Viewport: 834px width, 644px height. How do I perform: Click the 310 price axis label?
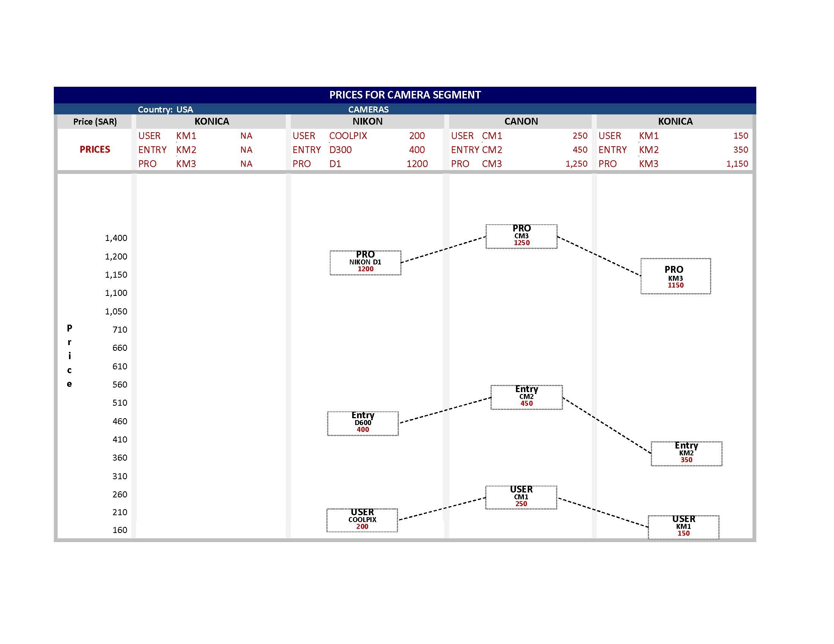(120, 476)
